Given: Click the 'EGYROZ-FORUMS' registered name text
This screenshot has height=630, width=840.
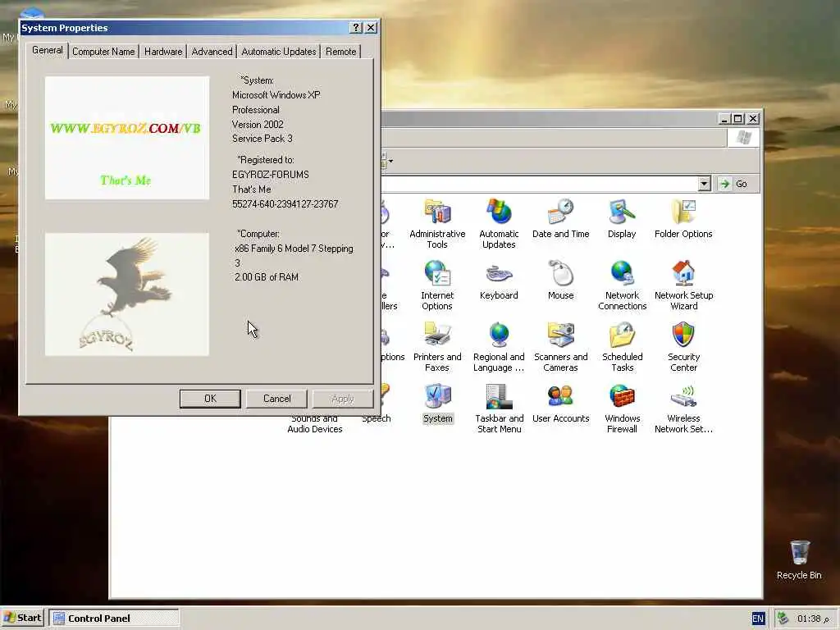Looking at the screenshot, I should (271, 175).
